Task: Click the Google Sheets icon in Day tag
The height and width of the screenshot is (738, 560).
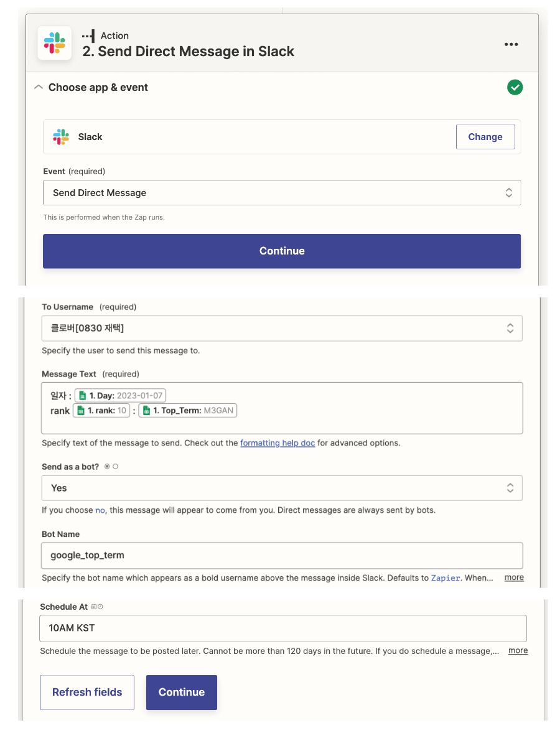Action: point(82,395)
